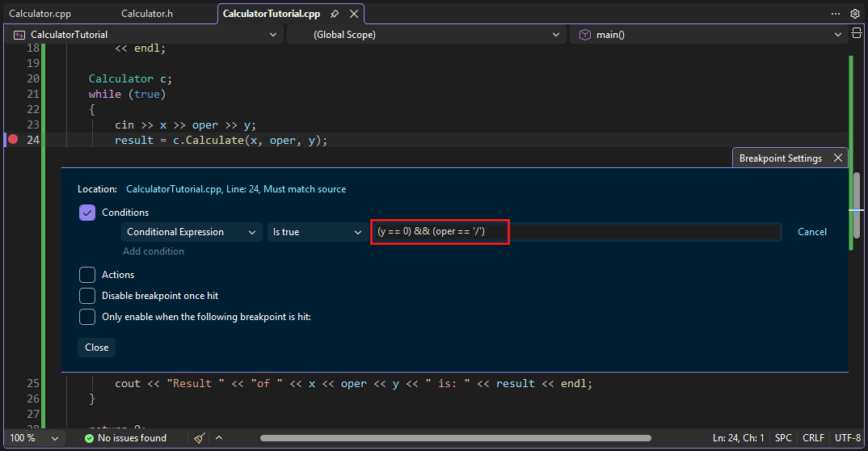Click the Close button in breakpoint settings
868x451 pixels.
pos(96,348)
